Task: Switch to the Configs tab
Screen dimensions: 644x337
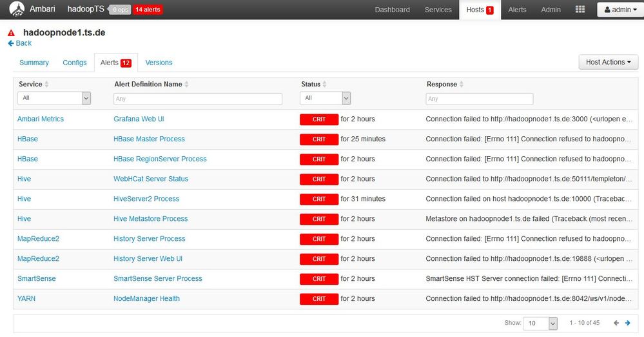Action: [75, 63]
